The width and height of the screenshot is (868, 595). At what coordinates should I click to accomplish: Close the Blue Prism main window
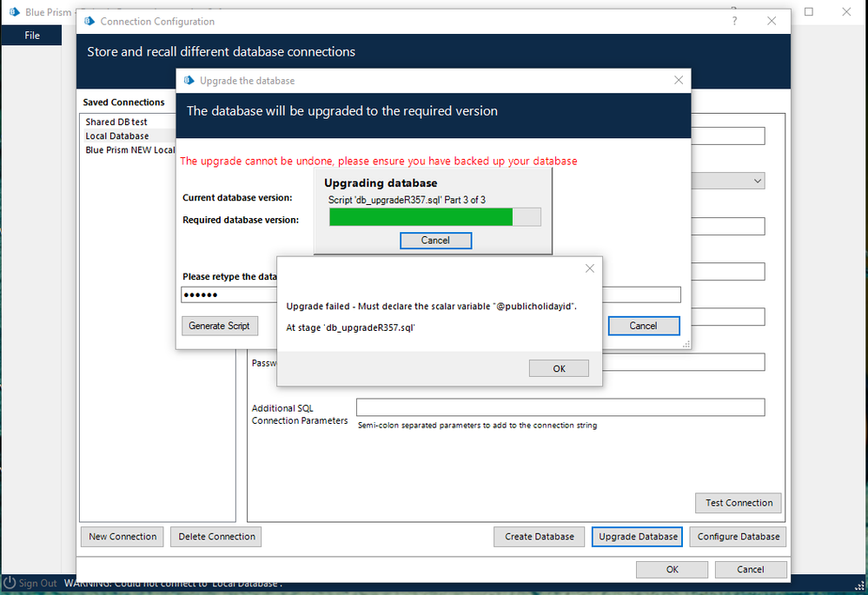(x=846, y=11)
